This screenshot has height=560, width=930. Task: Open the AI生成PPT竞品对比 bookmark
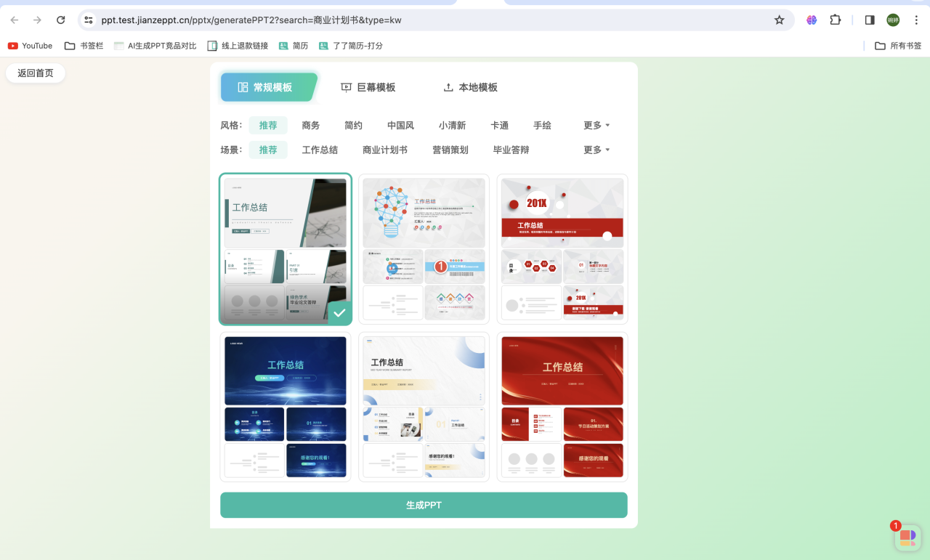pyautogui.click(x=155, y=46)
